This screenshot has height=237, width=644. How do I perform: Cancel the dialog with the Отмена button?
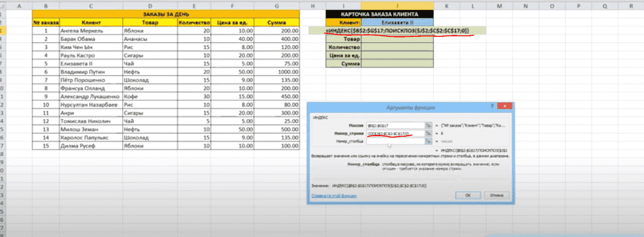click(x=497, y=195)
